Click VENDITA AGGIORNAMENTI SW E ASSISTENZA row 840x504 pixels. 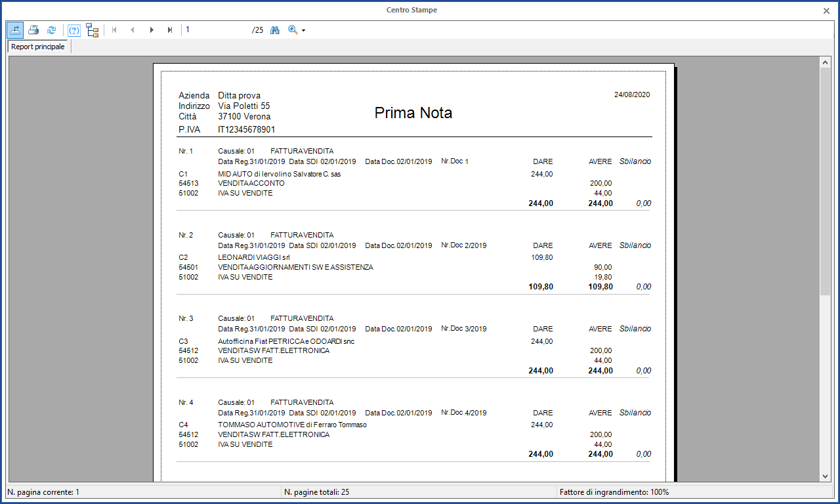click(x=295, y=267)
